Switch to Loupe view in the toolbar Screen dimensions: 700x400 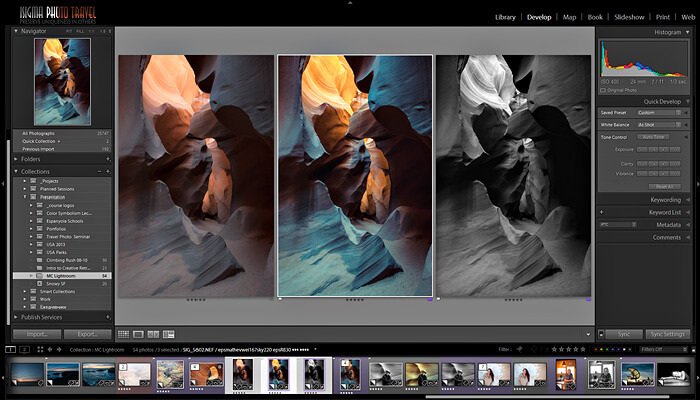pos(138,334)
